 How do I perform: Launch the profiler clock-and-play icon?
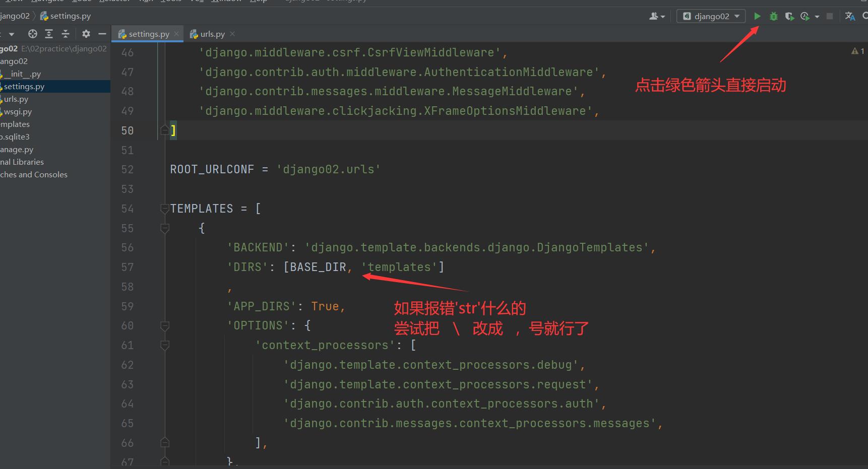click(805, 16)
